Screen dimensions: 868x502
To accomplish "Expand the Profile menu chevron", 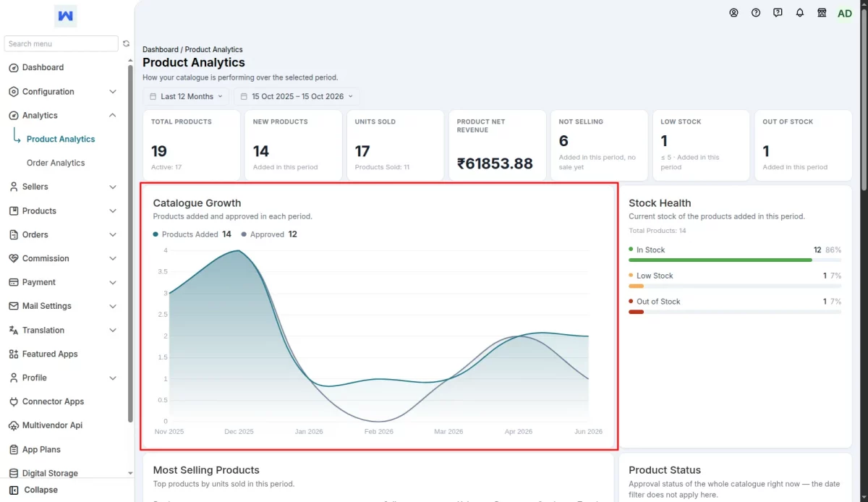I will [x=112, y=378].
